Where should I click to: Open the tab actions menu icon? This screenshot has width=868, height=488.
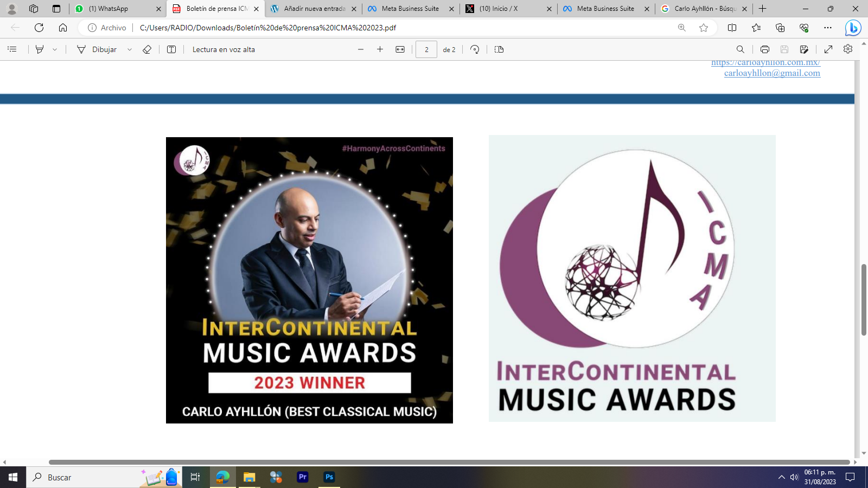56,9
